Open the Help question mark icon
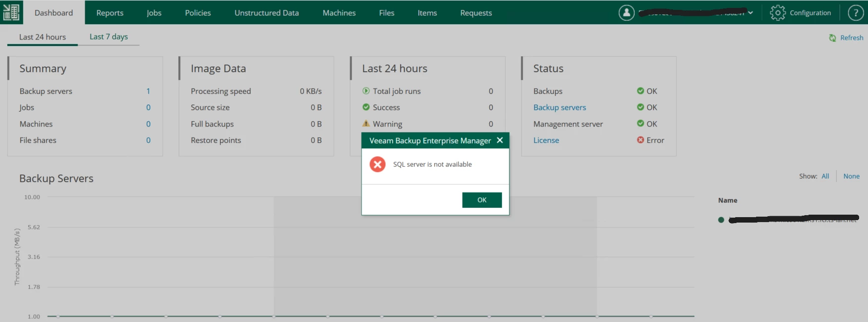The height and width of the screenshot is (322, 868). (x=856, y=13)
